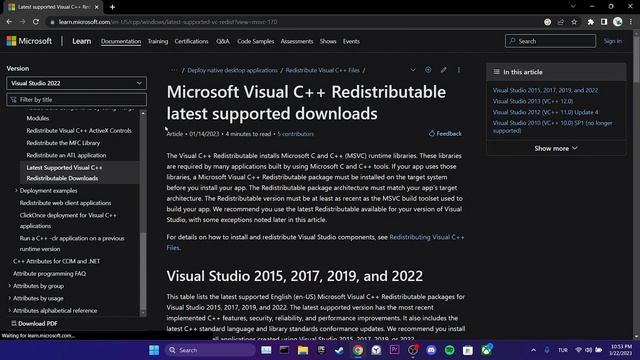Image resolution: width=640 pixels, height=360 pixels.
Task: Open Chrome profile avatar
Action: pyautogui.click(x=618, y=22)
